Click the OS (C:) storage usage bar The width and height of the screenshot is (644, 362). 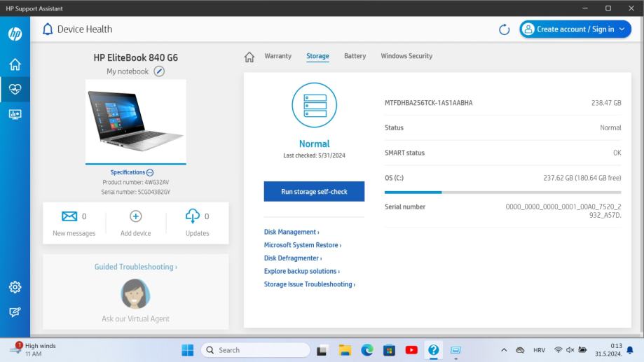coord(502,191)
